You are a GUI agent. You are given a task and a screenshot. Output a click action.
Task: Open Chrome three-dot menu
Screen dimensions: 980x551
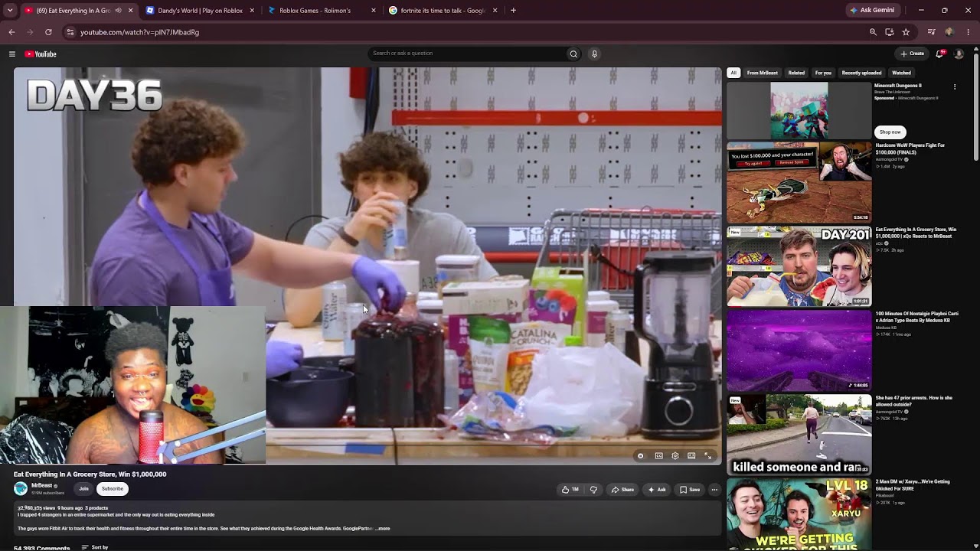[969, 32]
